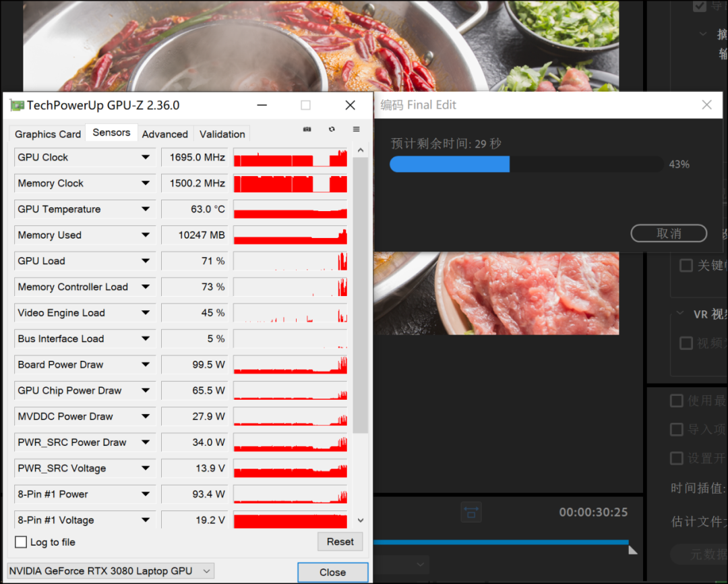Open the Advanced tab
The width and height of the screenshot is (728, 584).
click(165, 134)
